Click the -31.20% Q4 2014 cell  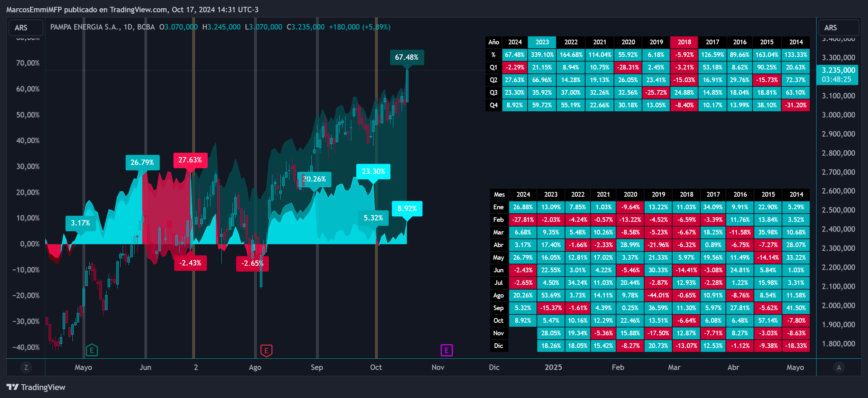[796, 105]
